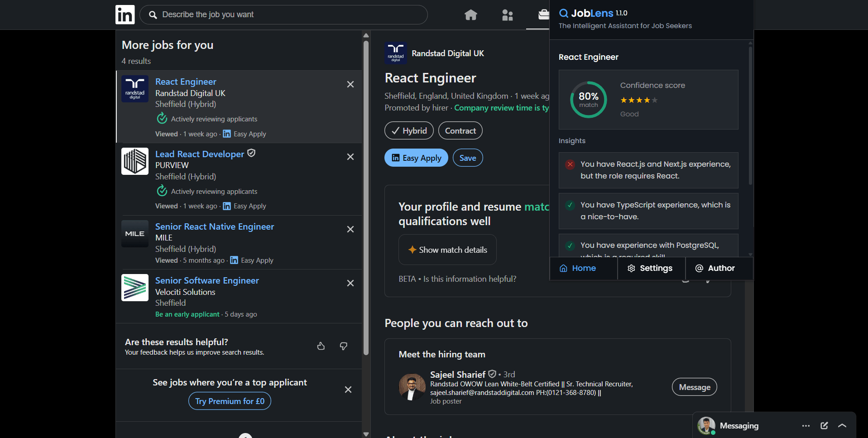Viewport: 868px width, 438px height.
Task: Dismiss the Senior React Native Engineer listing
Action: 350,229
